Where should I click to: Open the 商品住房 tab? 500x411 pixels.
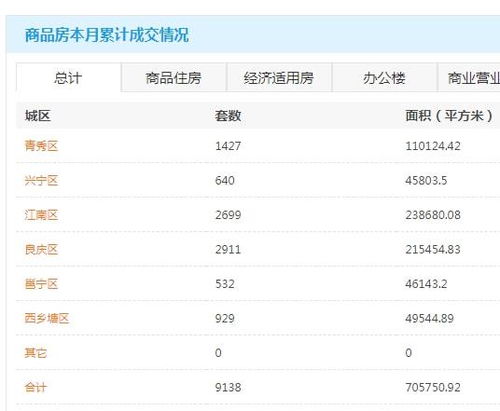(x=174, y=77)
